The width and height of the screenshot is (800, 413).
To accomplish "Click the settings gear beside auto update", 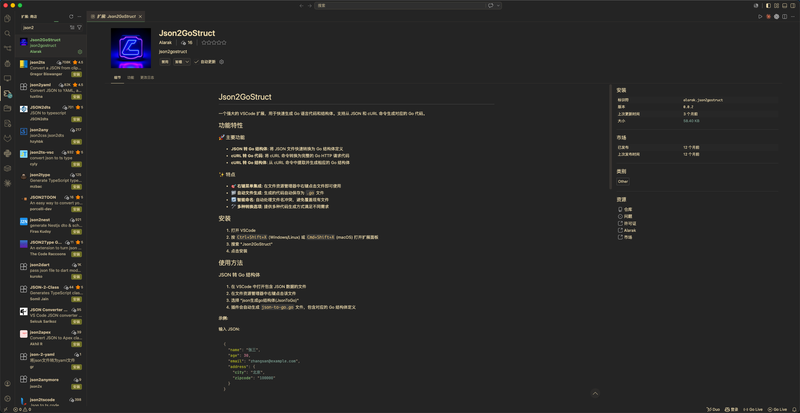I will point(221,62).
